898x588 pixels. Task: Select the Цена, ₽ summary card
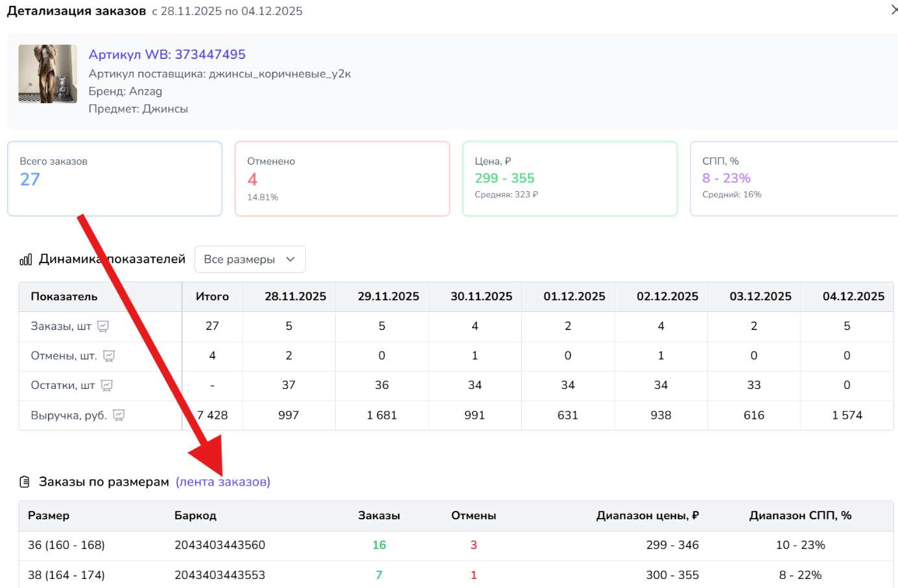[x=569, y=179]
